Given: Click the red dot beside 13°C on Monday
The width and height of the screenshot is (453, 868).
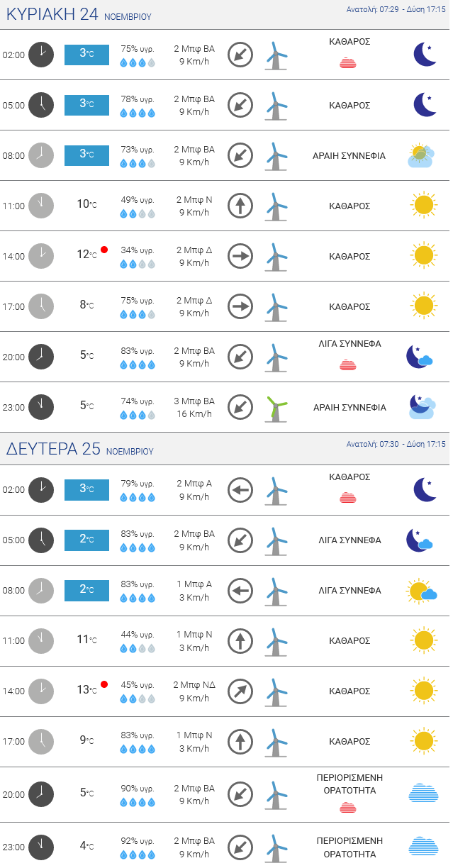Looking at the screenshot, I should 104,684.
